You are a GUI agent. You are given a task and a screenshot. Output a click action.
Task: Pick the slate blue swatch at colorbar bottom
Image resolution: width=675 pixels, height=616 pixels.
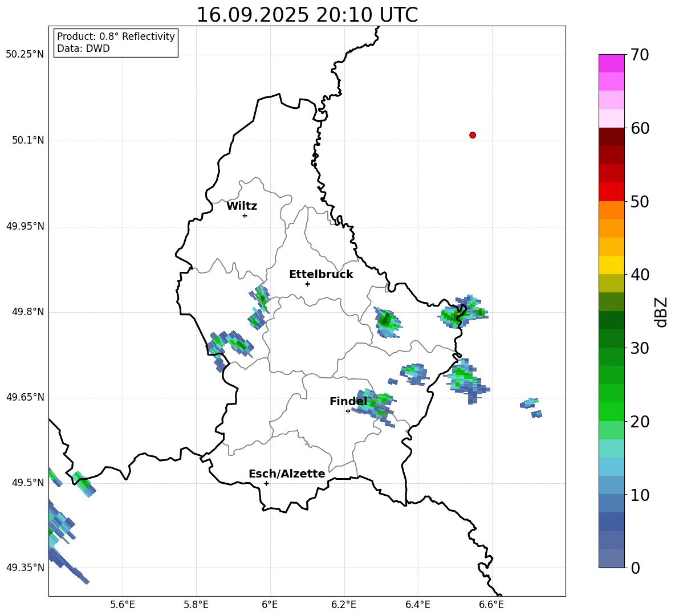(x=612, y=558)
